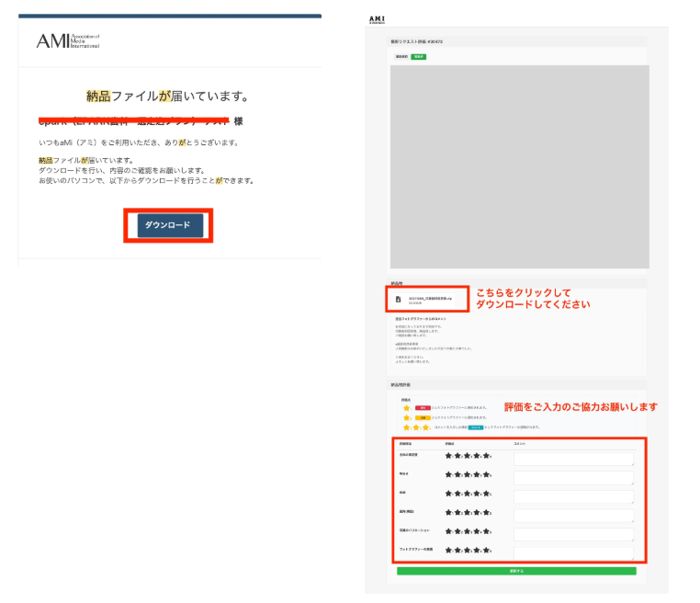Click the small AMI logo above the request page
The image size is (700, 603).
pos(377,19)
